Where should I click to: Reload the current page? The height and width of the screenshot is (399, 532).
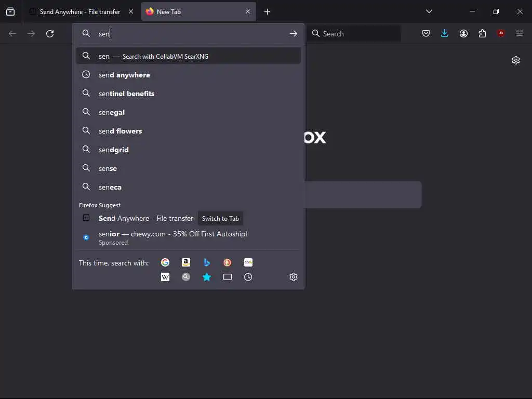tap(50, 34)
